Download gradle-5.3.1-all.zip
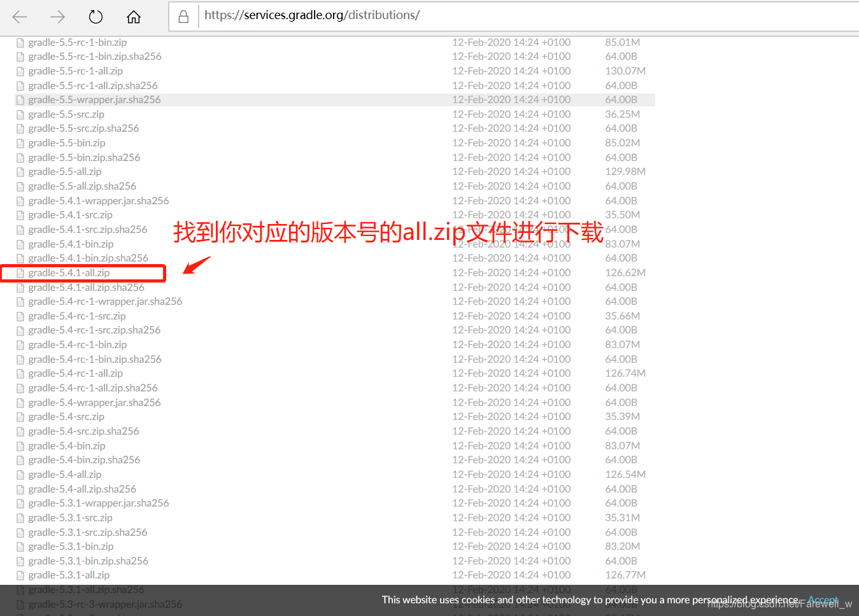Screen dimensions: 859x616 tap(69, 575)
